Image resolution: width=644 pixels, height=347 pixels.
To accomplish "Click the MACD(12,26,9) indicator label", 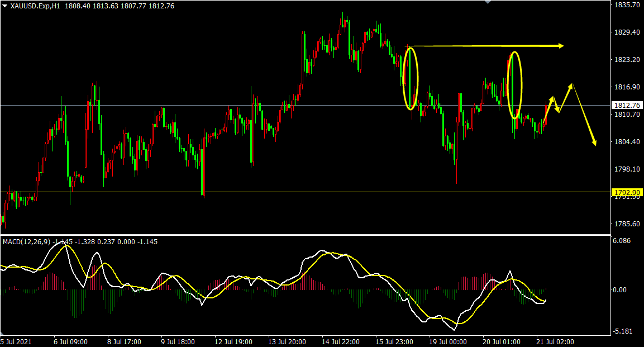I will pyautogui.click(x=27, y=241).
